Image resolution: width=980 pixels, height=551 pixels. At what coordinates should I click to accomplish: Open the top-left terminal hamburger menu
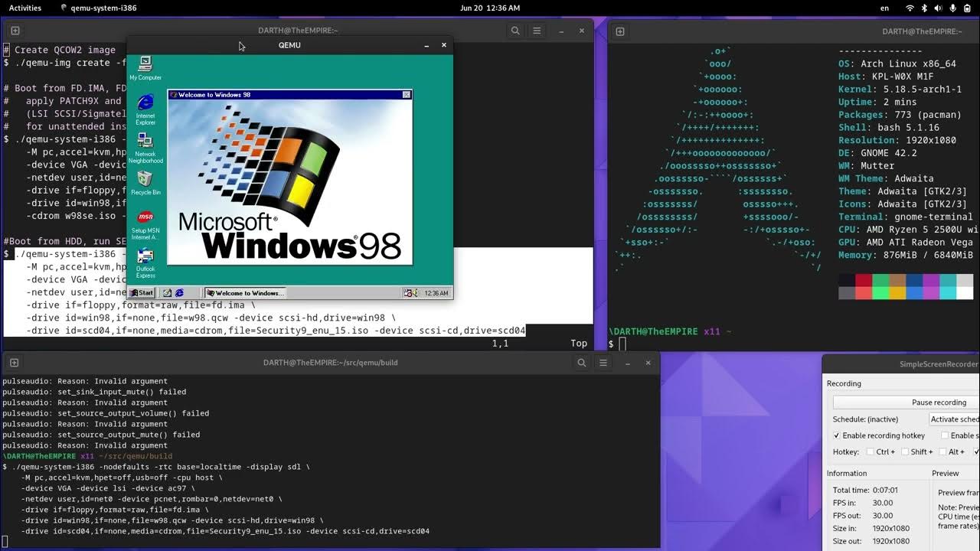[x=537, y=31]
